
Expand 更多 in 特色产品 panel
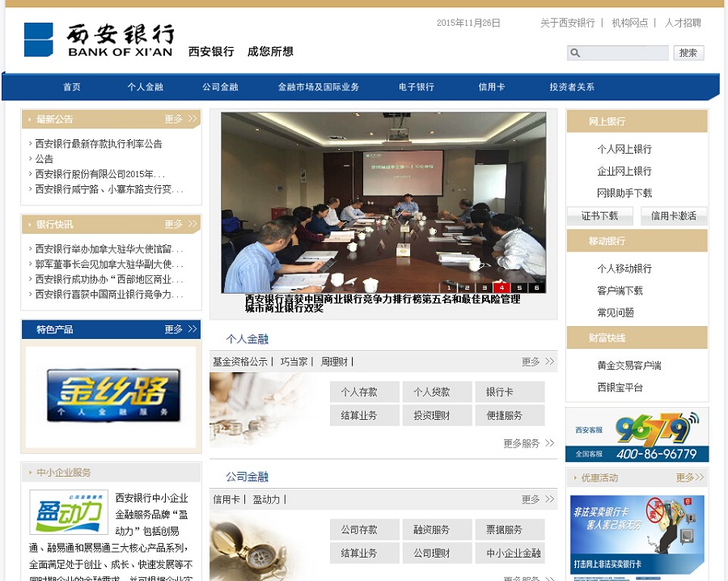point(180,329)
